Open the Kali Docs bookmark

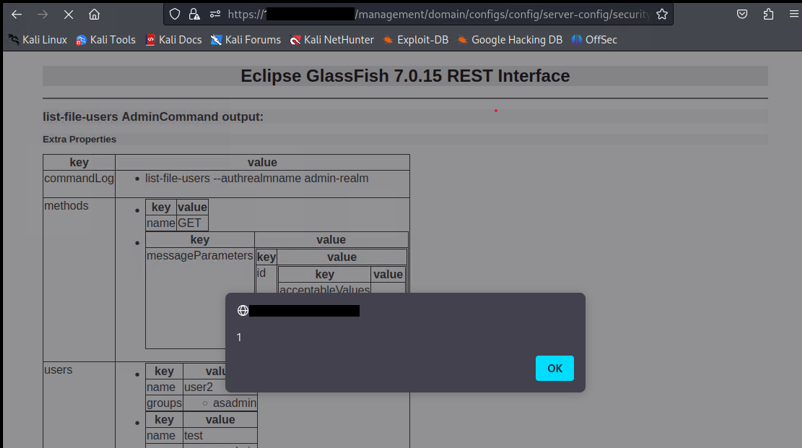(x=173, y=40)
